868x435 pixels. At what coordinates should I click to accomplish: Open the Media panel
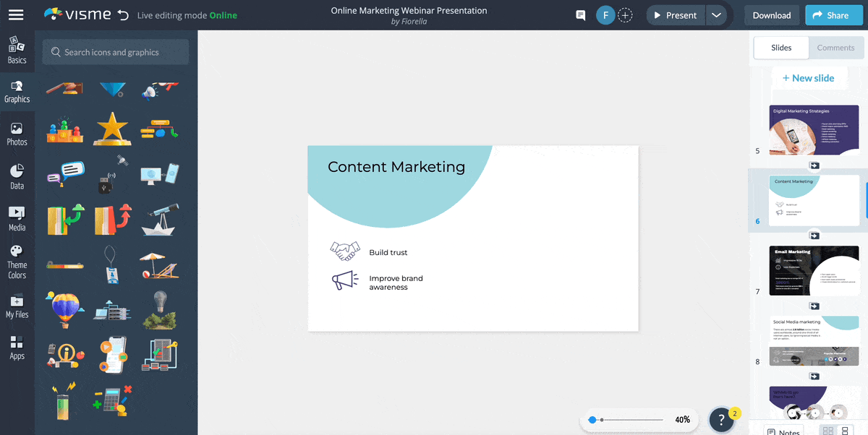click(17, 217)
